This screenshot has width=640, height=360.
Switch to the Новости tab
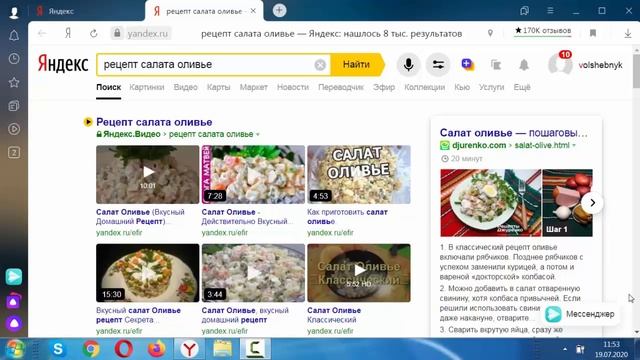coord(293,87)
